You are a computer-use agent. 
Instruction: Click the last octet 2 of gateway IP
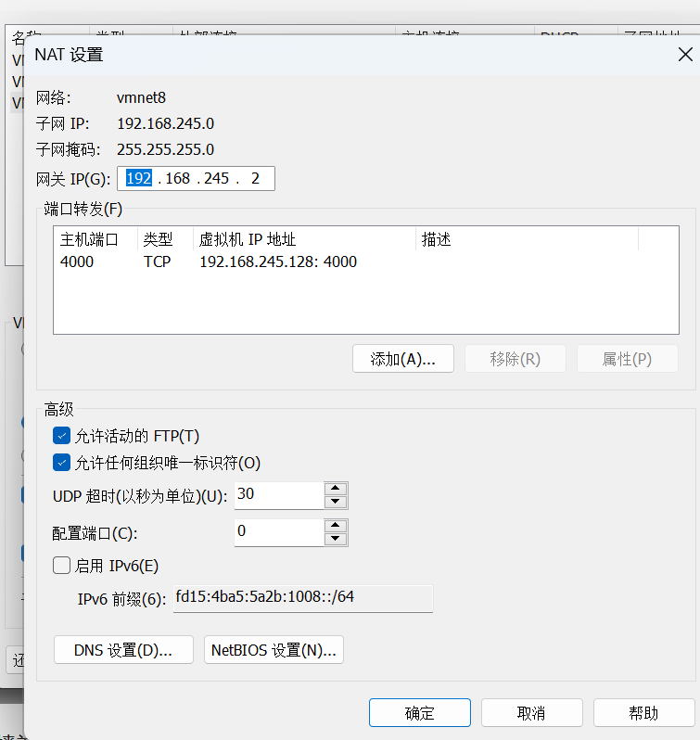point(255,178)
